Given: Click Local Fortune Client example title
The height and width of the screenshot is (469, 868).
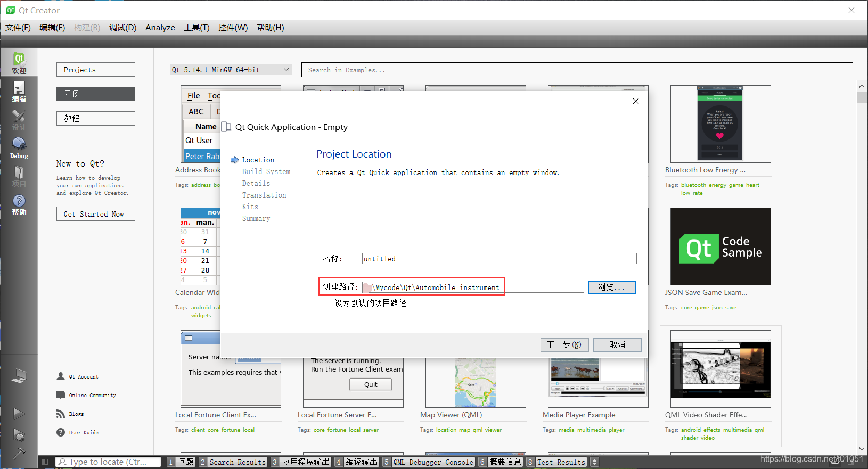Looking at the screenshot, I should (216, 415).
